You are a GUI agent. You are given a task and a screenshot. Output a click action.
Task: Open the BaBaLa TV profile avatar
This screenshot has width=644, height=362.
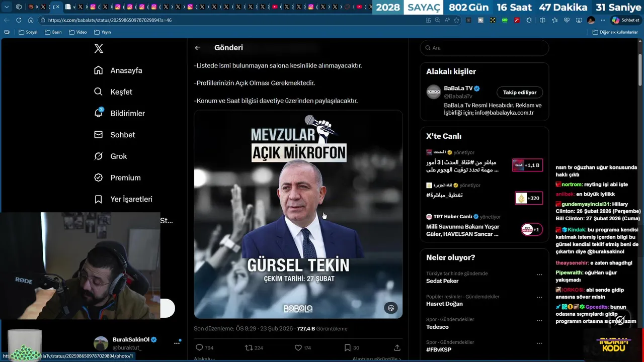434,92
